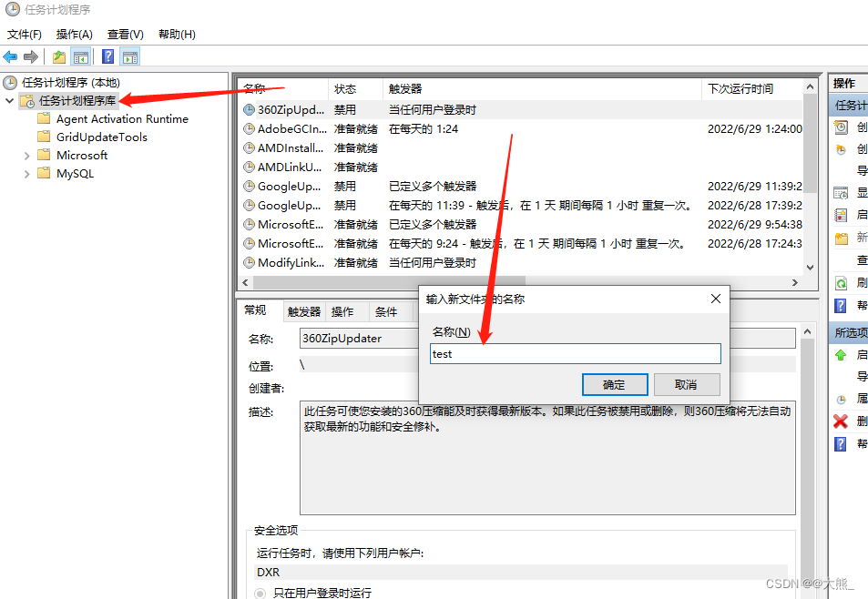
Task: Open the 操作(A) menu
Action: pos(73,34)
